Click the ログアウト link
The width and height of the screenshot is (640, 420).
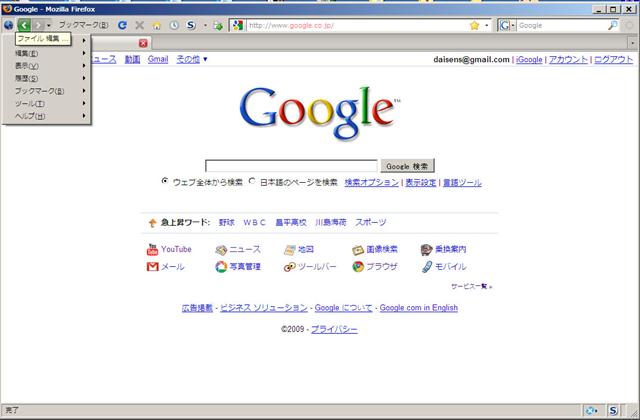[612, 60]
